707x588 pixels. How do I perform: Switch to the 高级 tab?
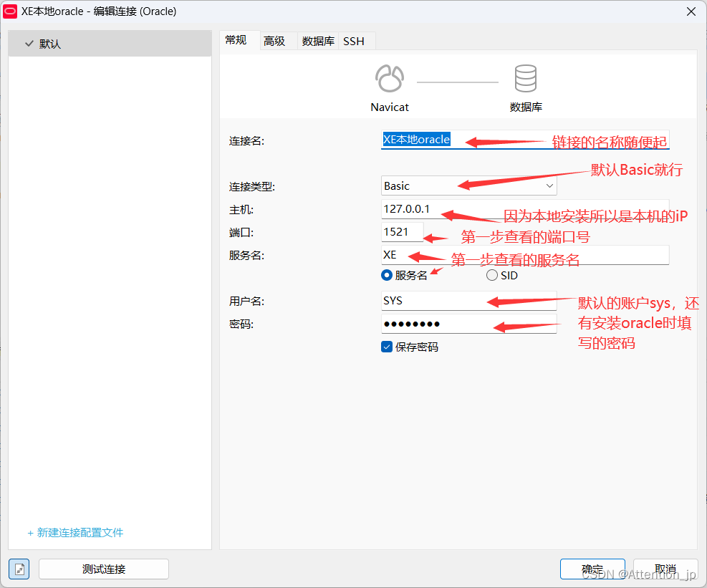click(274, 41)
